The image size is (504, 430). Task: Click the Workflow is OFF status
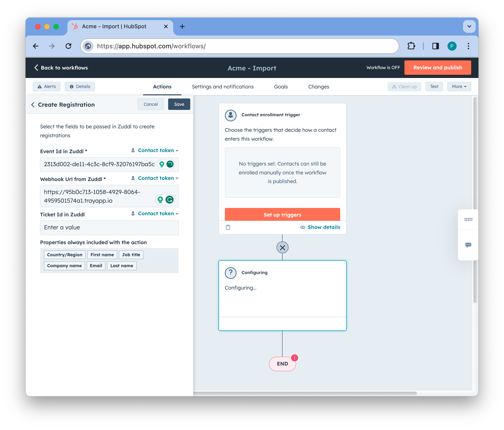(383, 68)
